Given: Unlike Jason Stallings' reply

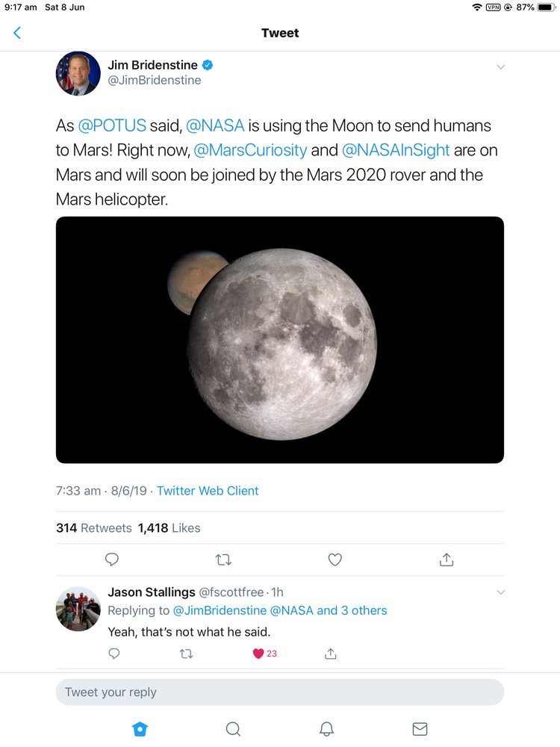Looking at the screenshot, I should pos(259,654).
